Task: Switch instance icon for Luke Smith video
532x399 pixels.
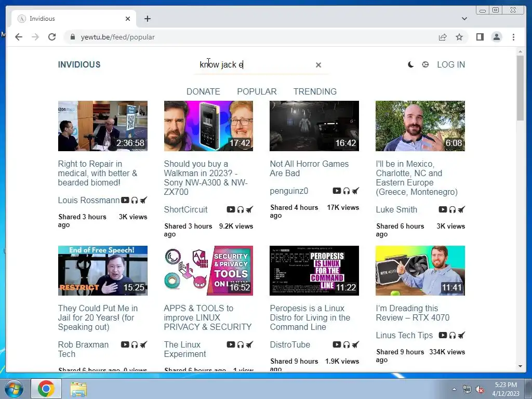Action: 461,209
